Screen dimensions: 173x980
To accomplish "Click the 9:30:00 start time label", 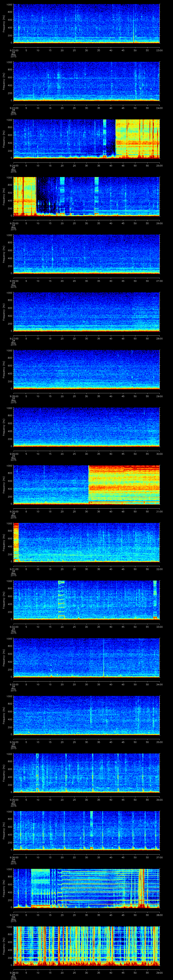I will [x=14, y=511].
